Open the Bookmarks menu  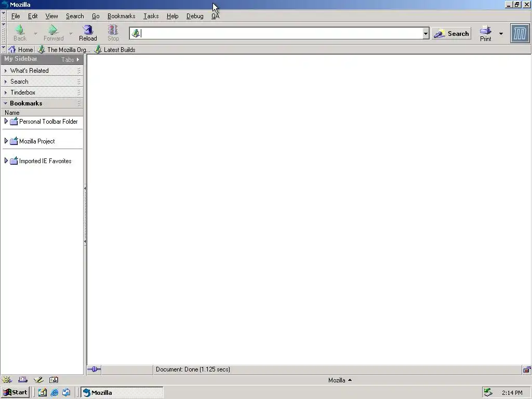click(x=121, y=16)
